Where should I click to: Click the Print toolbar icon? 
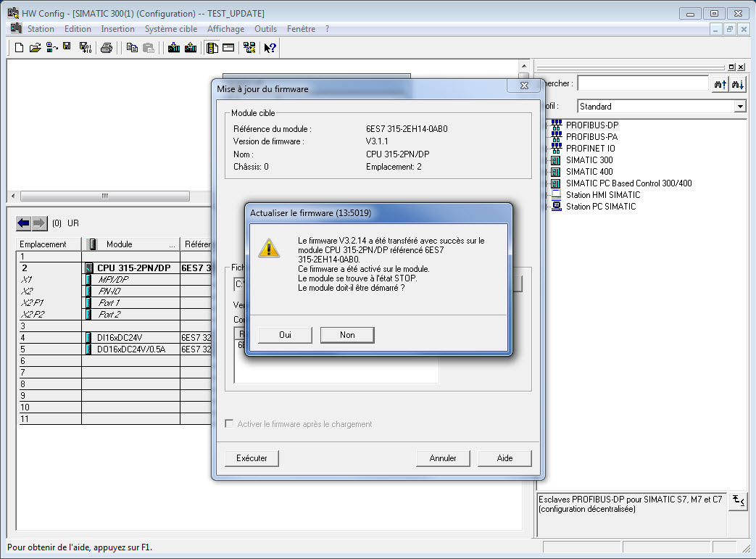107,48
